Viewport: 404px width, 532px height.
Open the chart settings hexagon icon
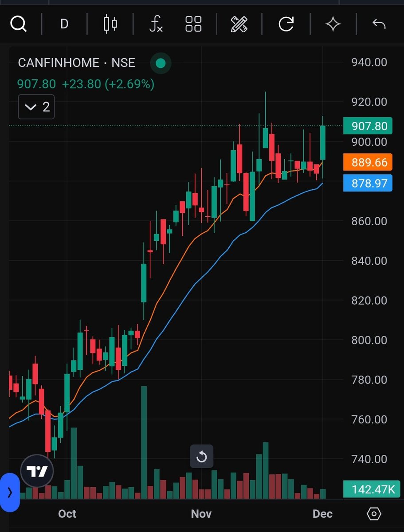[374, 514]
